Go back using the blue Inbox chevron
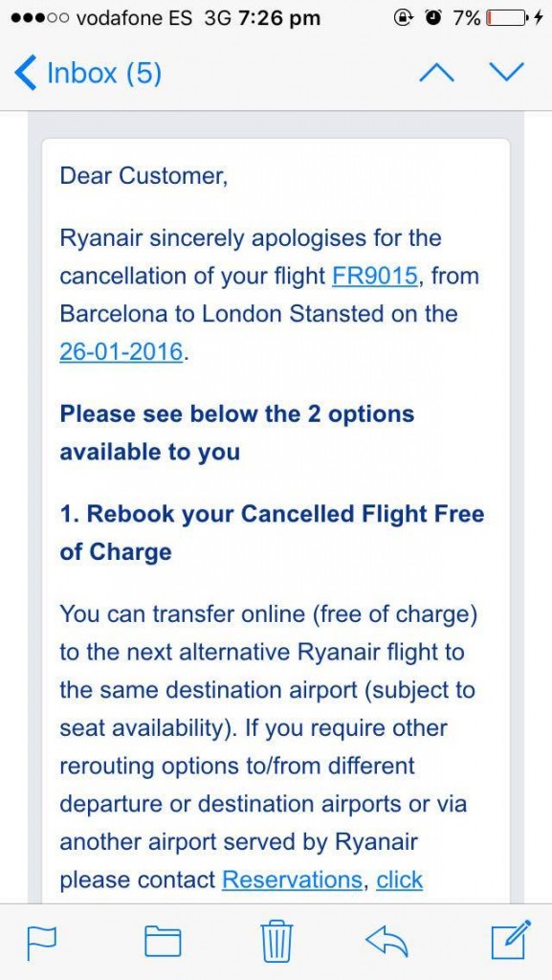Screen dimensions: 552x980 click(x=26, y=73)
